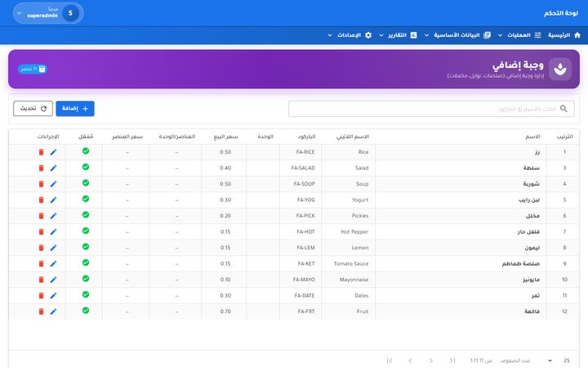Toggle the active checkmark for Pickles
This screenshot has height=368, width=588.
pos(86,215)
